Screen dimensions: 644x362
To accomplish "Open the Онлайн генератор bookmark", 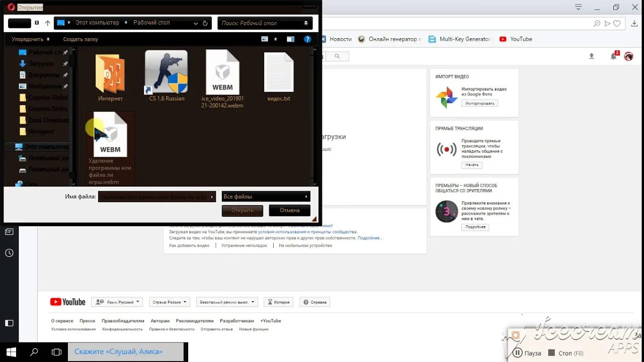I will pyautogui.click(x=388, y=39).
